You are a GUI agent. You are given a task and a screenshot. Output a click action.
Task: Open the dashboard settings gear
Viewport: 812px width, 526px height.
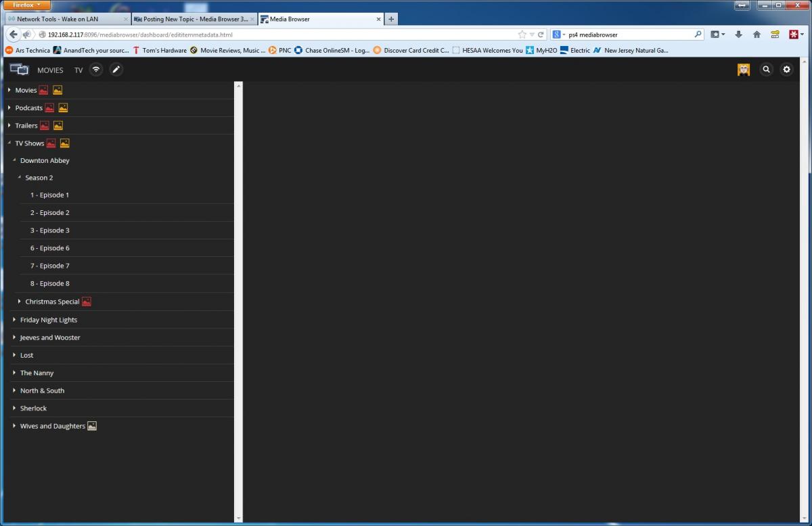786,69
